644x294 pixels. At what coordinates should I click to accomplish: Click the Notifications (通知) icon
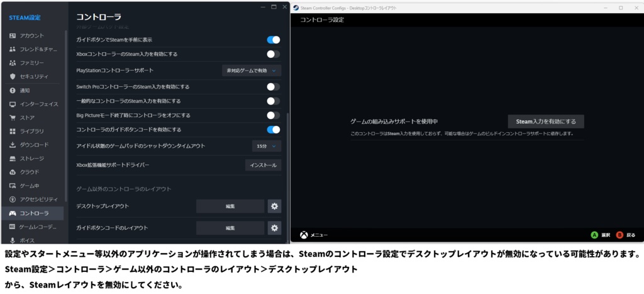13,91
